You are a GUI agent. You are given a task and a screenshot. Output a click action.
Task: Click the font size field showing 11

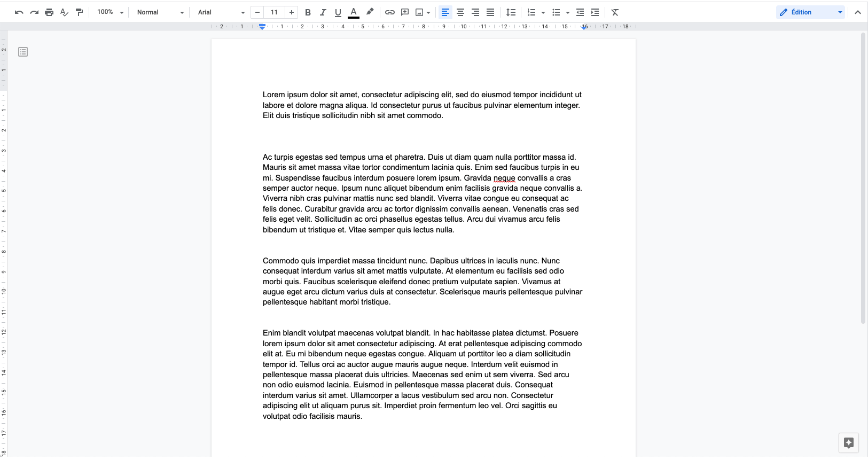(x=274, y=12)
